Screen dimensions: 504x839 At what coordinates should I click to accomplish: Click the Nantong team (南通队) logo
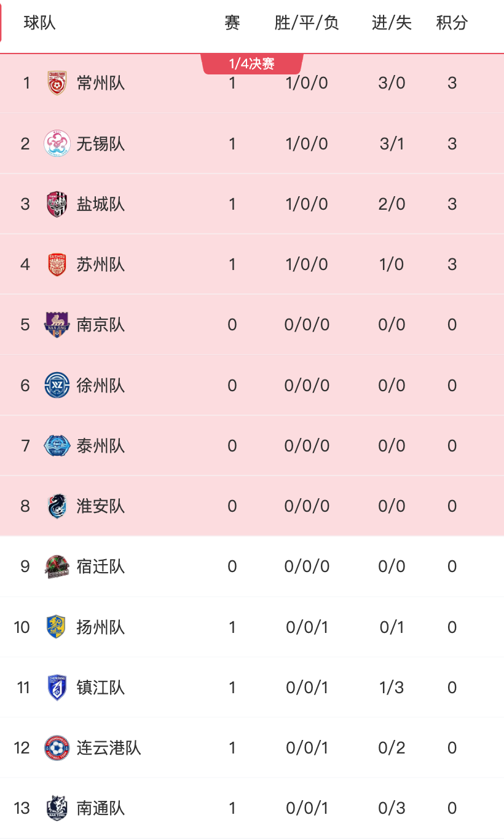[x=57, y=808]
